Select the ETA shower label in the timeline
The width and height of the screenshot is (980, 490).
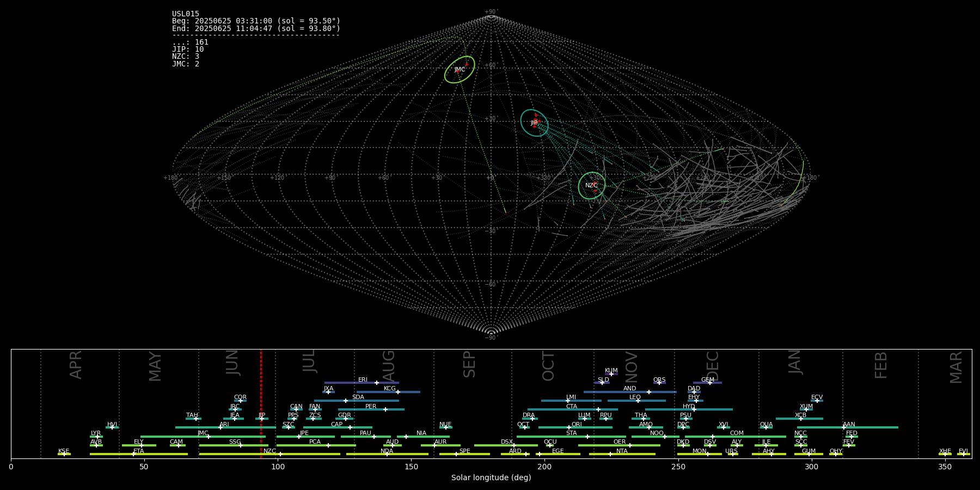(x=139, y=451)
